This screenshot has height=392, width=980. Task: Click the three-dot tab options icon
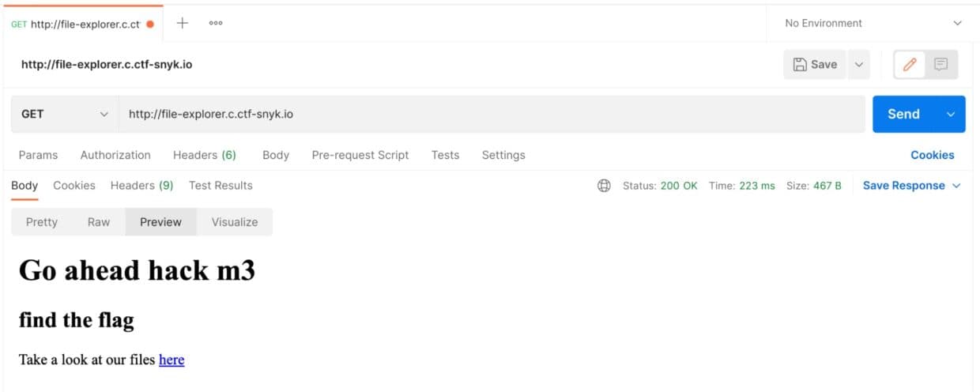click(216, 23)
